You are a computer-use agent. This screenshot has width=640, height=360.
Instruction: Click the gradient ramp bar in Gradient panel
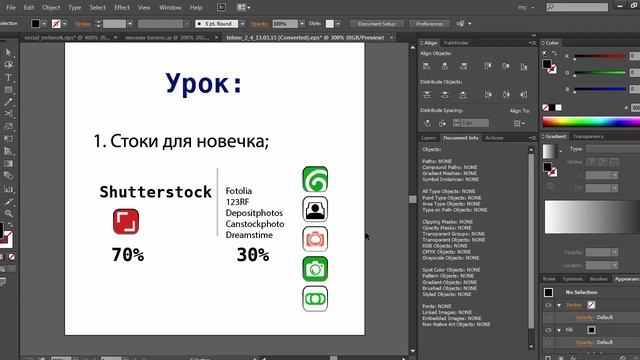[x=592, y=217]
